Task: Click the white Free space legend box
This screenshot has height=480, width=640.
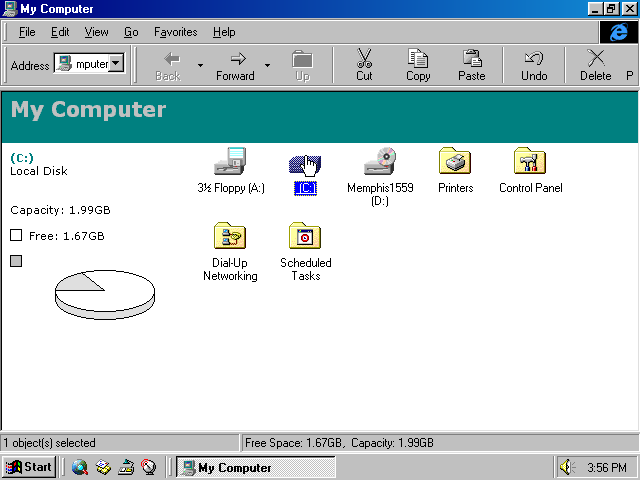Action: [x=16, y=235]
